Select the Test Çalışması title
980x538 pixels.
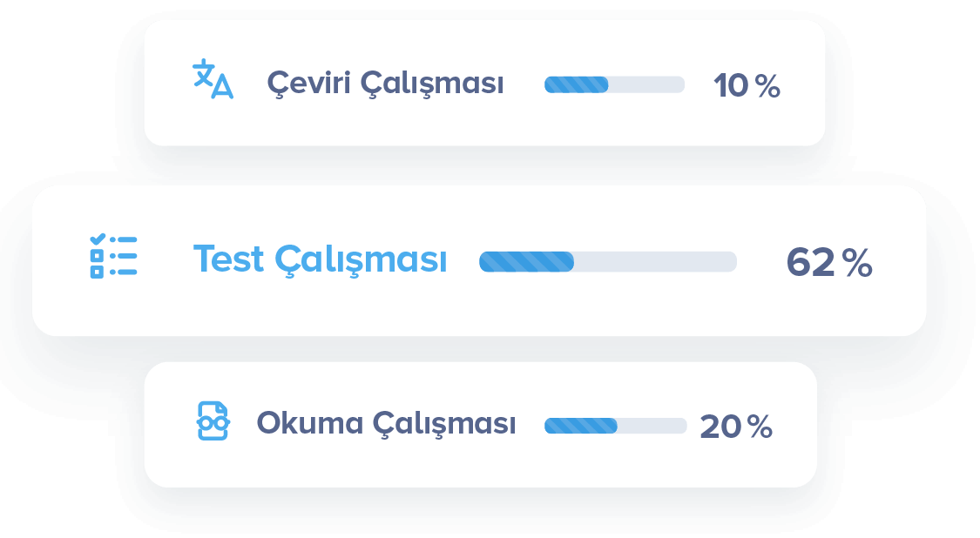(320, 259)
